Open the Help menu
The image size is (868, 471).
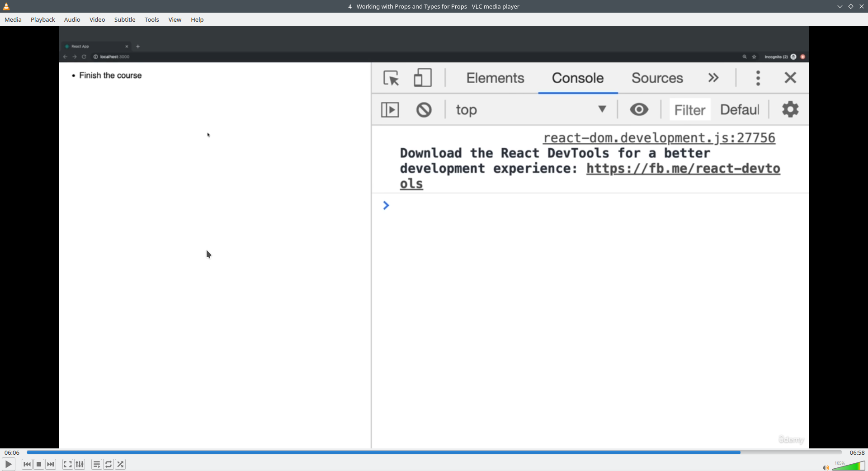coord(197,19)
